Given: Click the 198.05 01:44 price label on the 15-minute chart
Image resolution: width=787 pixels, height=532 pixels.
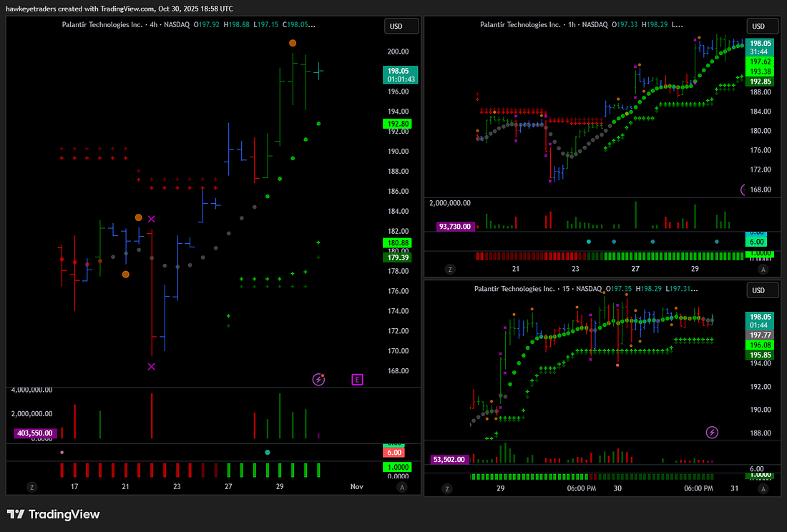Looking at the screenshot, I should click(760, 321).
